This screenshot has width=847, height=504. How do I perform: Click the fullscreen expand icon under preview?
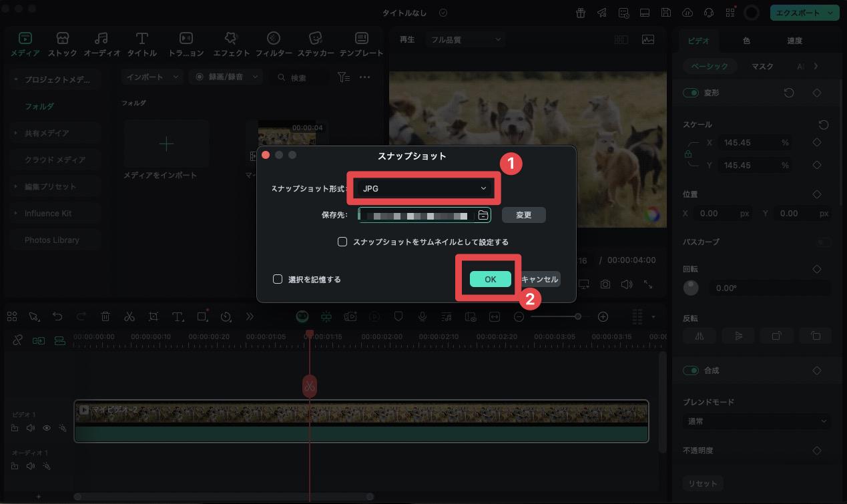point(647,284)
